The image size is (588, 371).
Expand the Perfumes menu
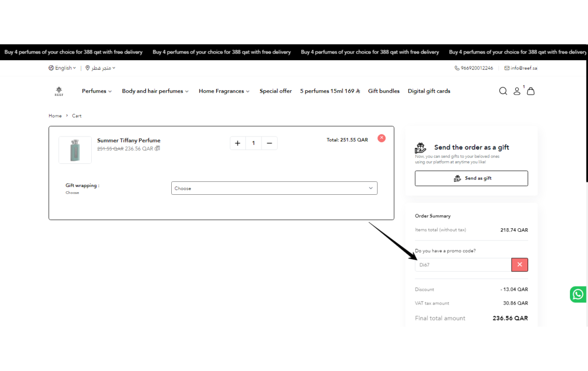click(97, 91)
